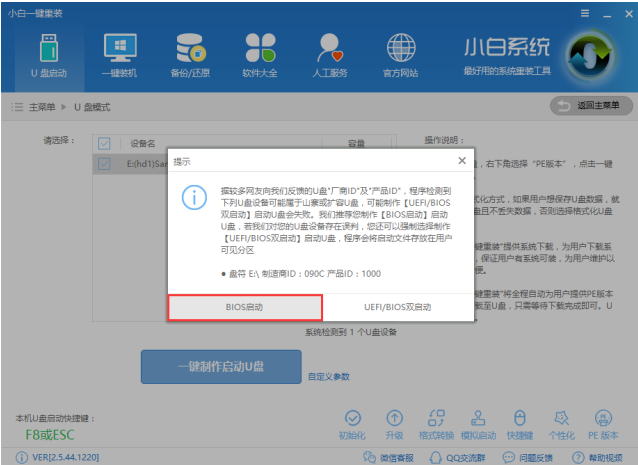Click the 容量 column header
Screen dimensions: 638x465
[x=356, y=144]
